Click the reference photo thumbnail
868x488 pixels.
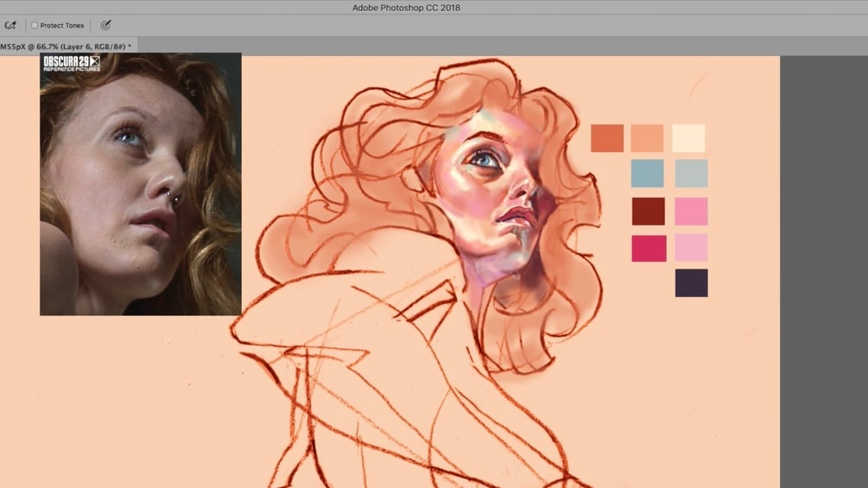141,184
